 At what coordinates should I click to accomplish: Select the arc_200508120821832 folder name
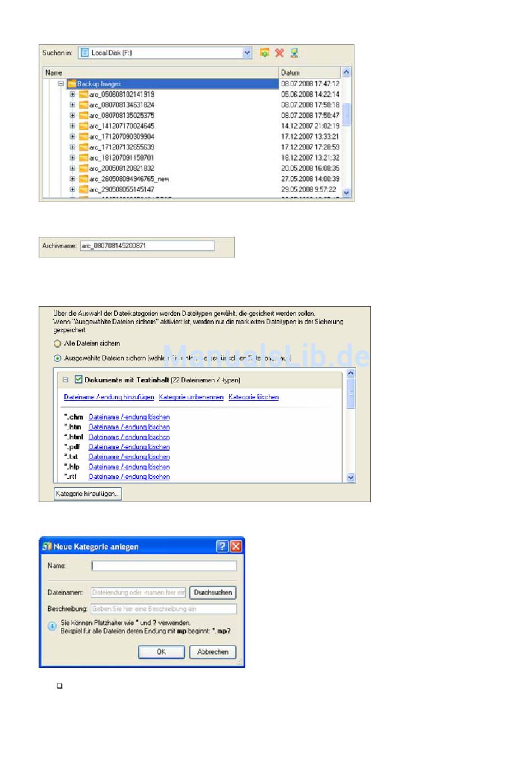point(122,169)
